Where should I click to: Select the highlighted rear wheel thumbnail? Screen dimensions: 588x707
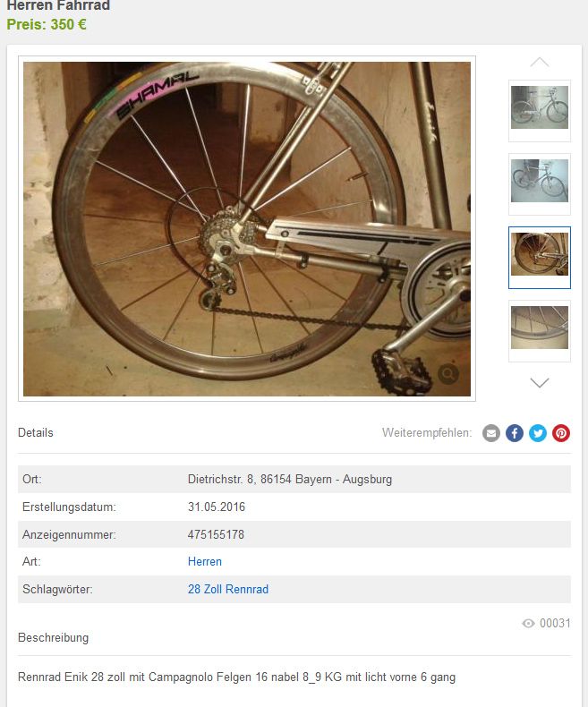click(540, 258)
